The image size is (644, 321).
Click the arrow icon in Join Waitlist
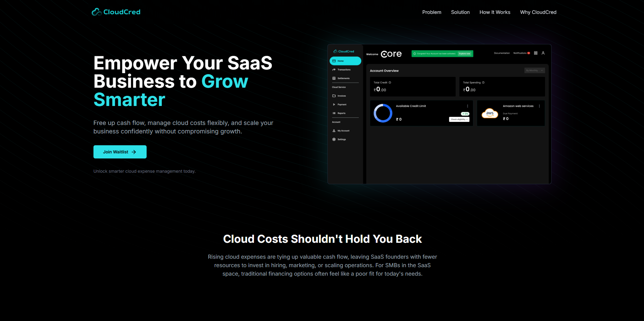[x=134, y=152]
